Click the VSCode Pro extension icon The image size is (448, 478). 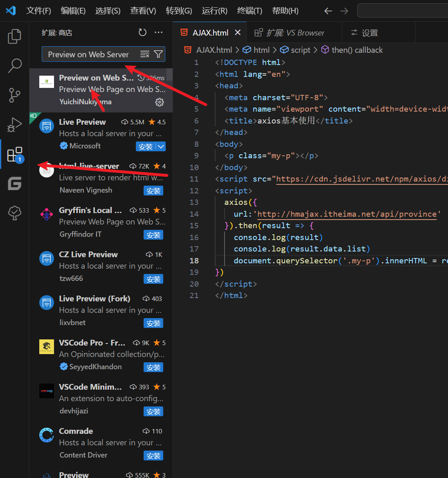[x=47, y=347]
